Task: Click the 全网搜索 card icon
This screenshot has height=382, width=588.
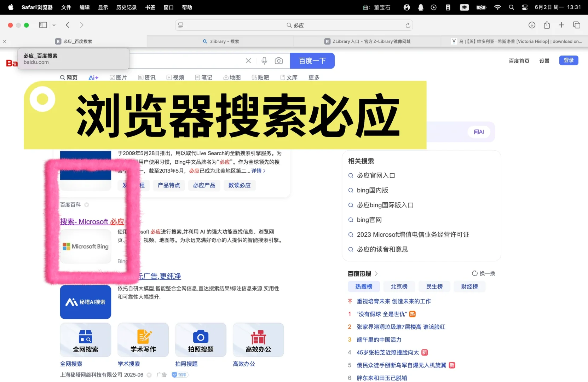Action: tap(86, 340)
